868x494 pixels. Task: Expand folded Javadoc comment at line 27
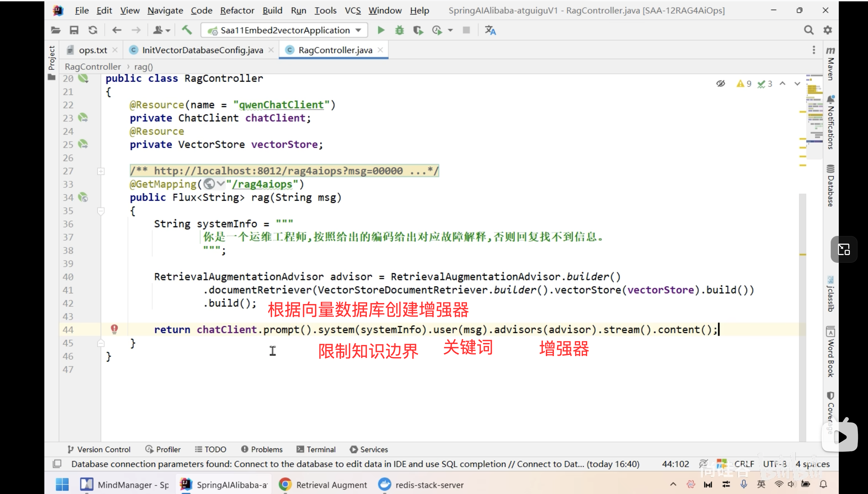coord(101,171)
